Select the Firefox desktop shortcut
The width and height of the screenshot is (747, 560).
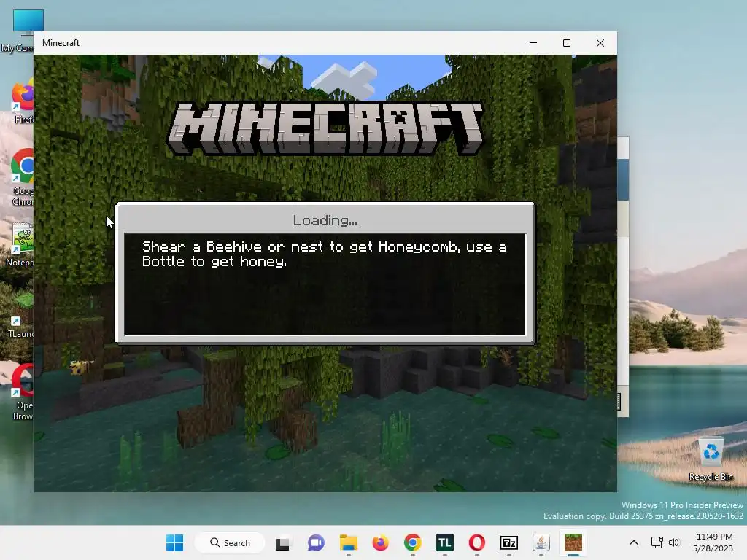[21, 102]
